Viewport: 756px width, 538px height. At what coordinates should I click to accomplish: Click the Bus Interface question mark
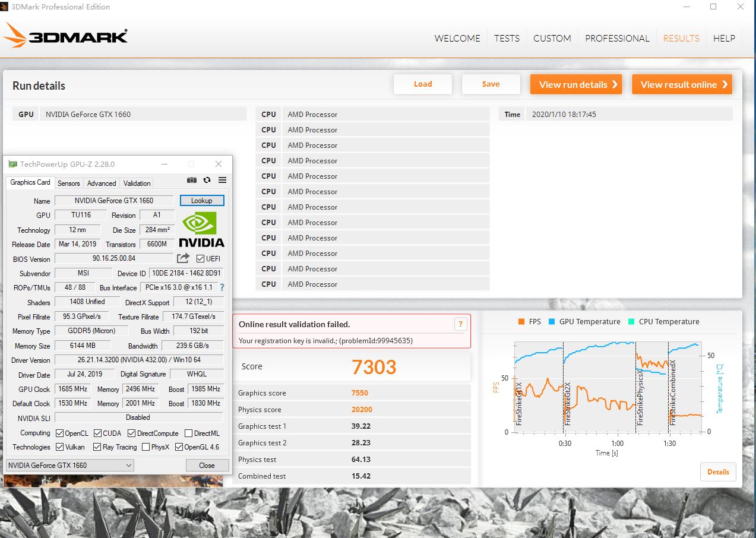222,287
